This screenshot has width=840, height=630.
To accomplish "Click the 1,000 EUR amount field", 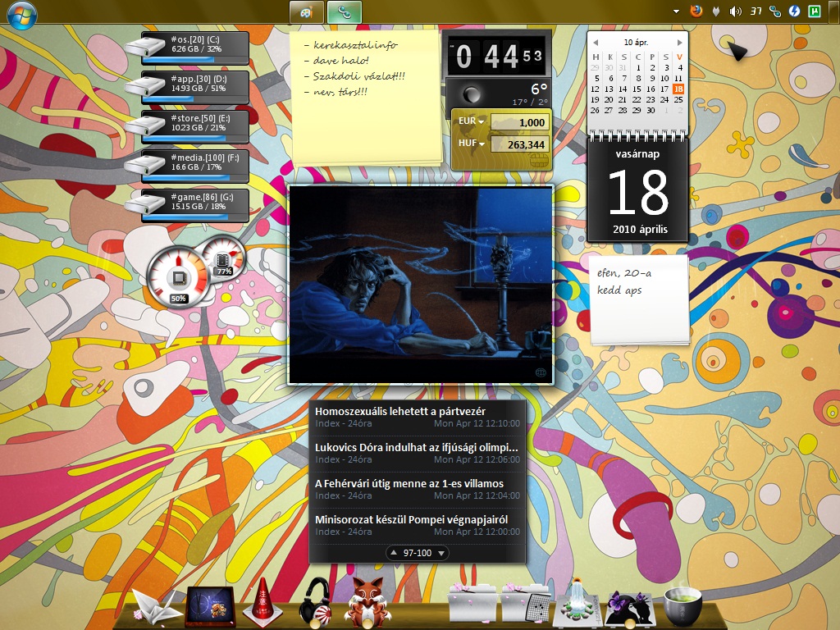I will [x=518, y=122].
